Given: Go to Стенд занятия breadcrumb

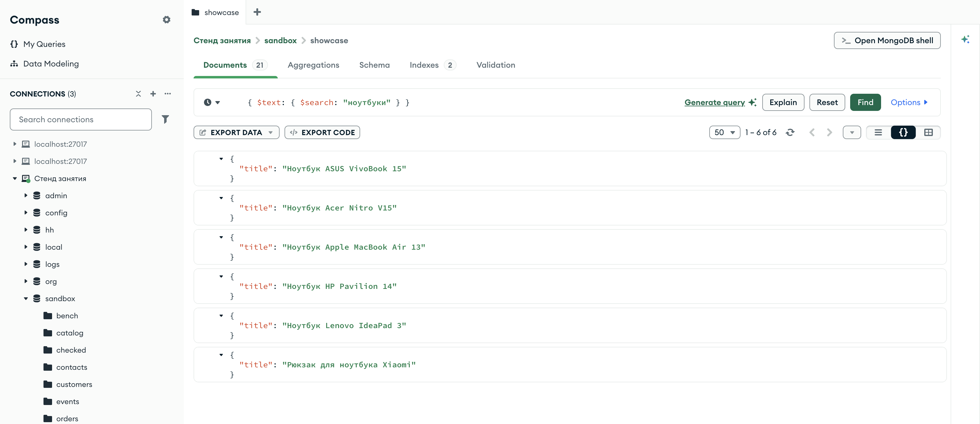Looking at the screenshot, I should tap(222, 41).
